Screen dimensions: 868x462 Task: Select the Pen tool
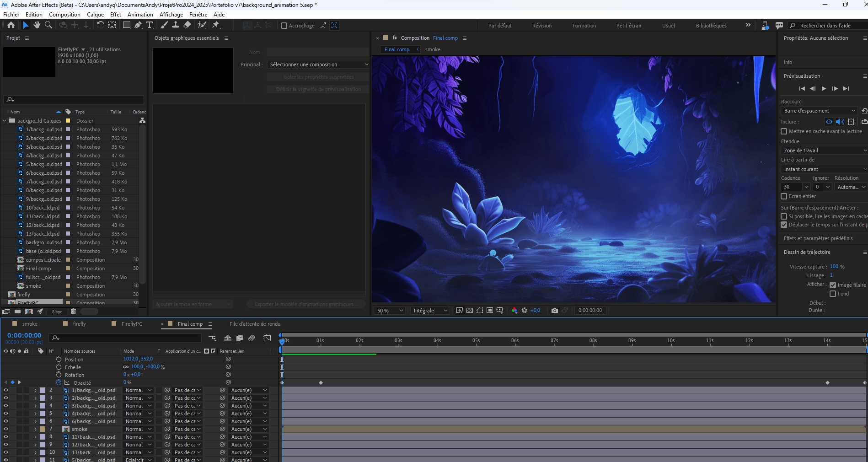[138, 25]
